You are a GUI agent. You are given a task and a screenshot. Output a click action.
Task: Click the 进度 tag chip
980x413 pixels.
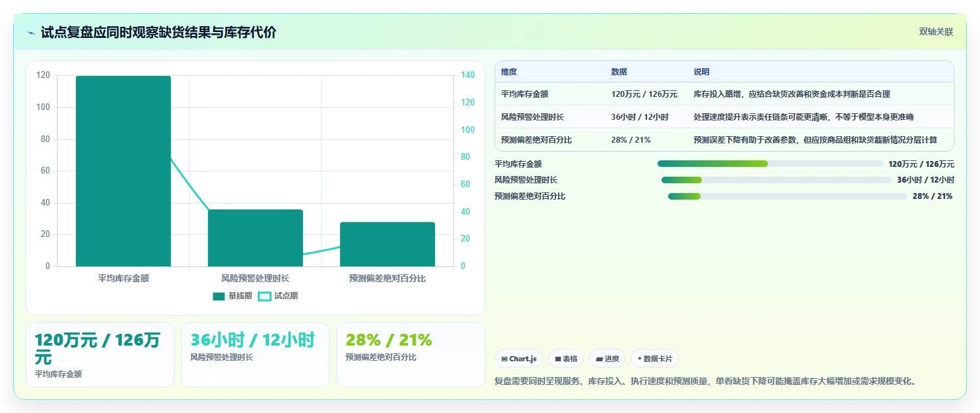pyautogui.click(x=607, y=359)
